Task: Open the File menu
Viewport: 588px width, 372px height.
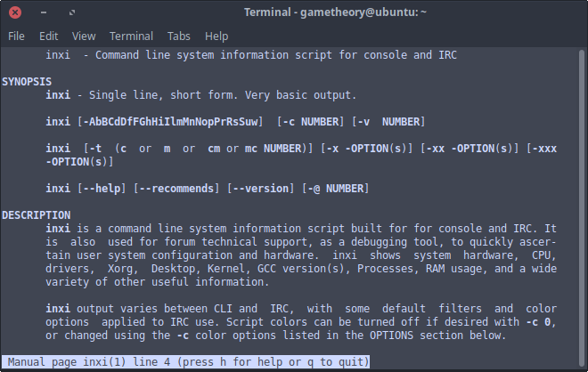Action: 16,36
